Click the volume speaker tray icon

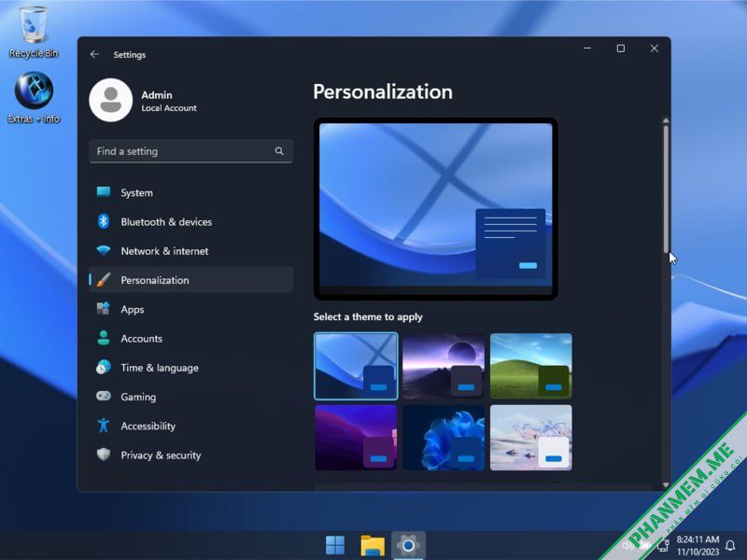627,546
